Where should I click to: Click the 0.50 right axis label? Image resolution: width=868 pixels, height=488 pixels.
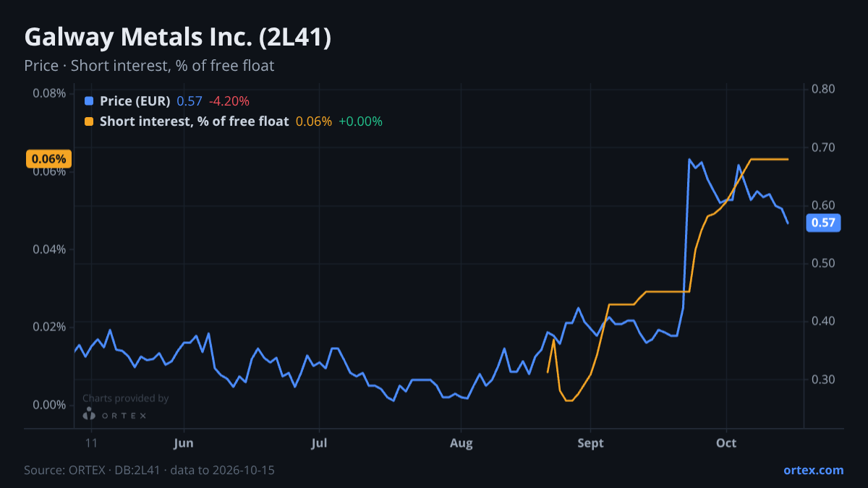tap(823, 263)
